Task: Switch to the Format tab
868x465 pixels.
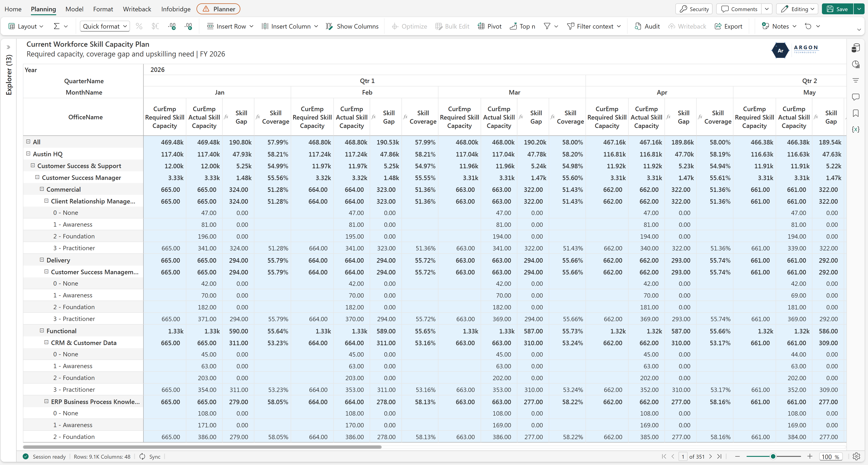Action: tap(103, 9)
